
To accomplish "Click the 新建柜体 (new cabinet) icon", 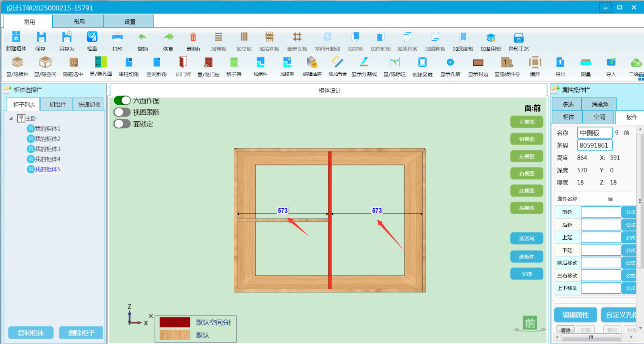I will coord(16,37).
